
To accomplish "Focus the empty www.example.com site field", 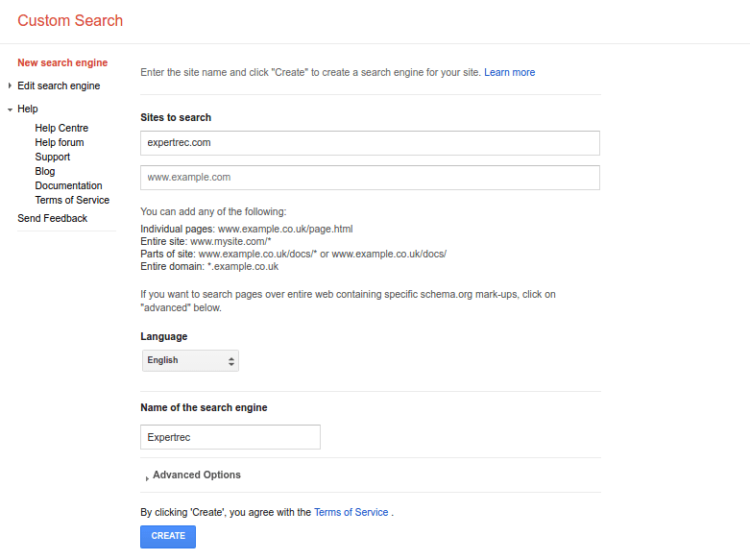I will tap(370, 178).
